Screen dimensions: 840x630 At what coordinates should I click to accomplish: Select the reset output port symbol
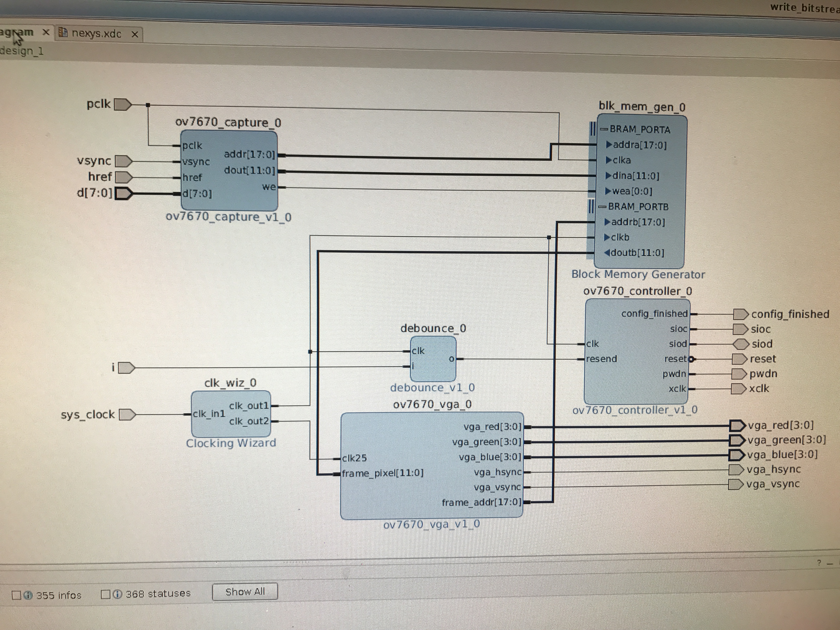(x=739, y=359)
